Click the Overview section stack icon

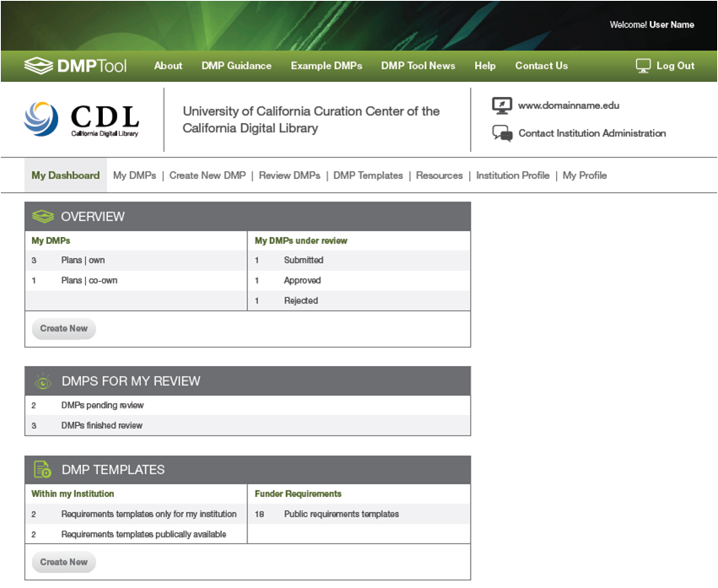43,217
